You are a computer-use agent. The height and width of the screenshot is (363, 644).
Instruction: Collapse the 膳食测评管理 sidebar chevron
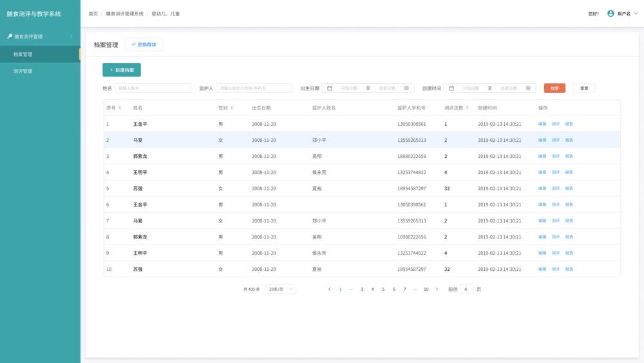tap(71, 36)
